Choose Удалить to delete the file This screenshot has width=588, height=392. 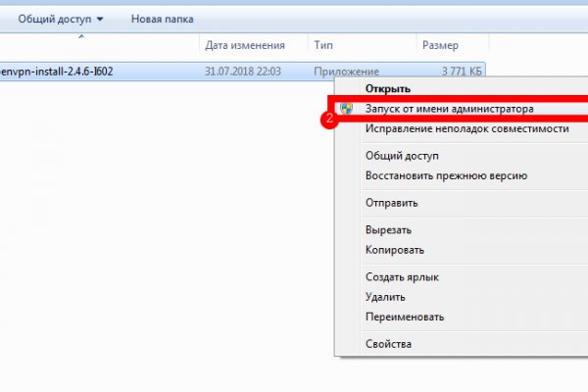pyautogui.click(x=386, y=297)
